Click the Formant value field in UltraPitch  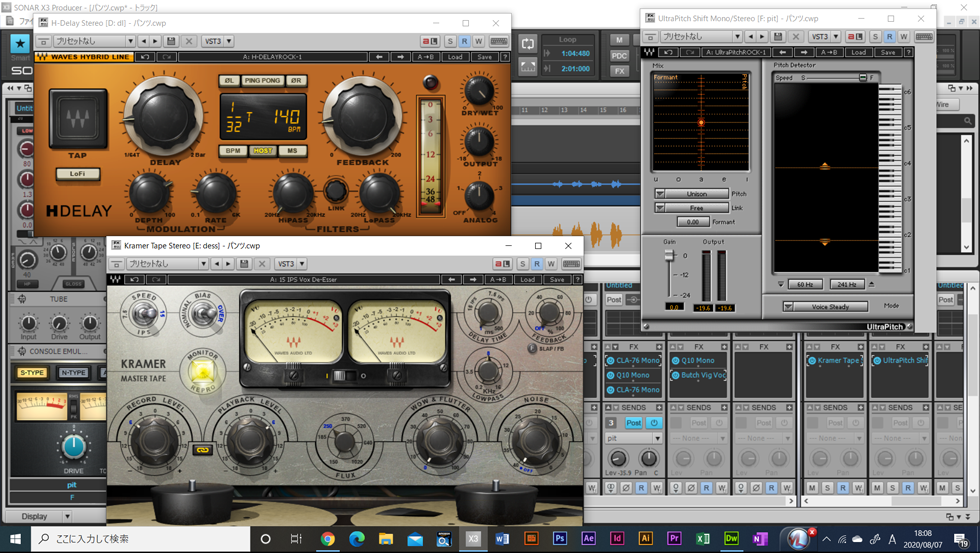[692, 222]
